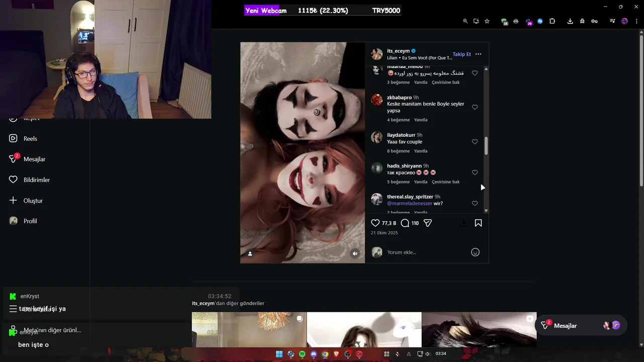Click the Yorum ekle comment field

click(x=427, y=252)
